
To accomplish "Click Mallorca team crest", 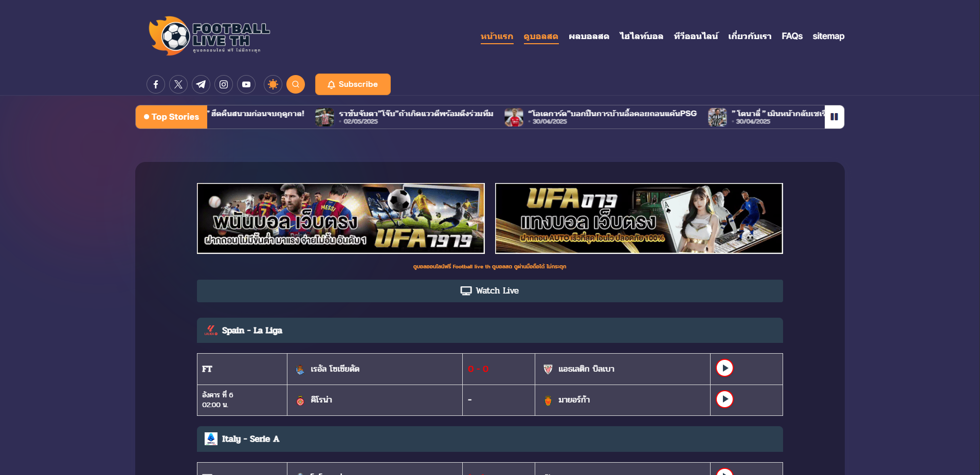I will tap(548, 400).
